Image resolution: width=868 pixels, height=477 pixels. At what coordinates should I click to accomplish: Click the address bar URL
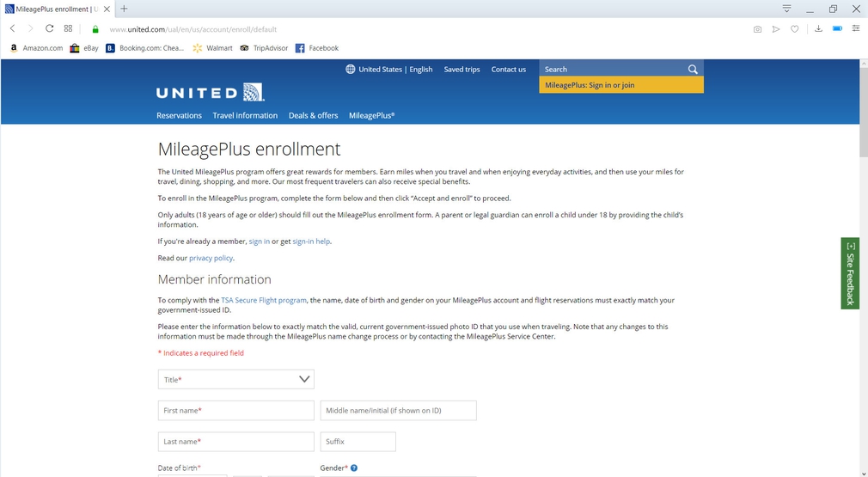click(193, 29)
